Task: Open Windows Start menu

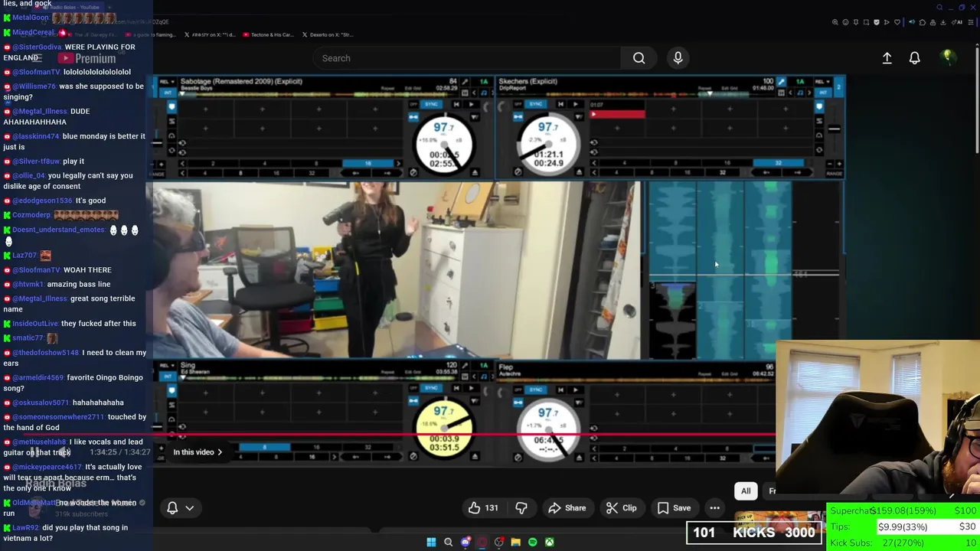Action: coord(431,543)
